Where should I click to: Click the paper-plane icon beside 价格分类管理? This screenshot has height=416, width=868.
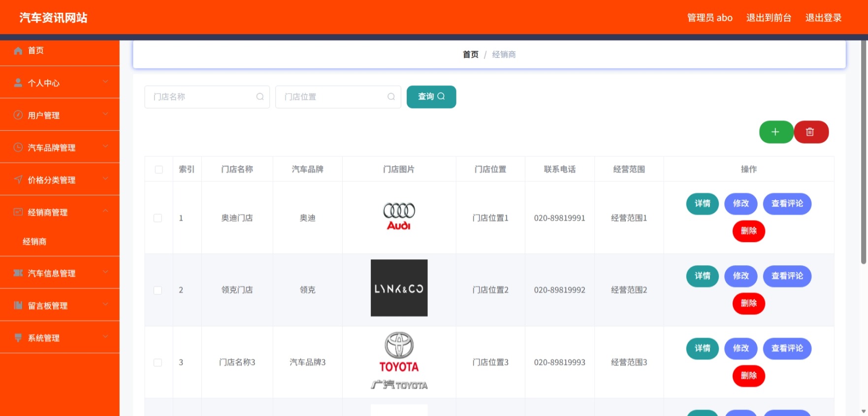[x=18, y=179]
